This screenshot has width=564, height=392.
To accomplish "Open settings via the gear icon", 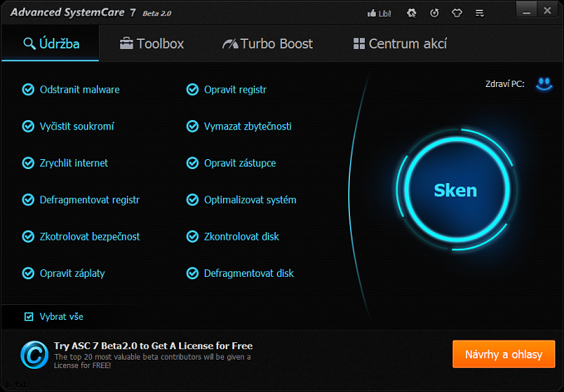I will click(412, 13).
